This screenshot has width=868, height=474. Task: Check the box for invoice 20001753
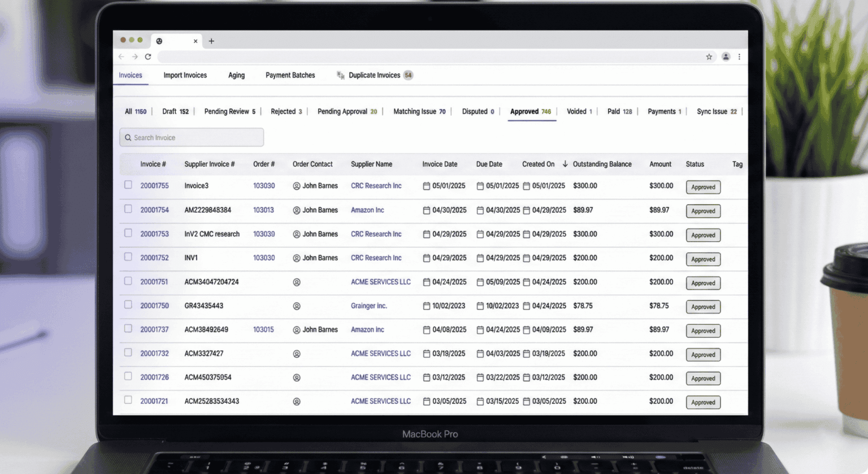(128, 233)
